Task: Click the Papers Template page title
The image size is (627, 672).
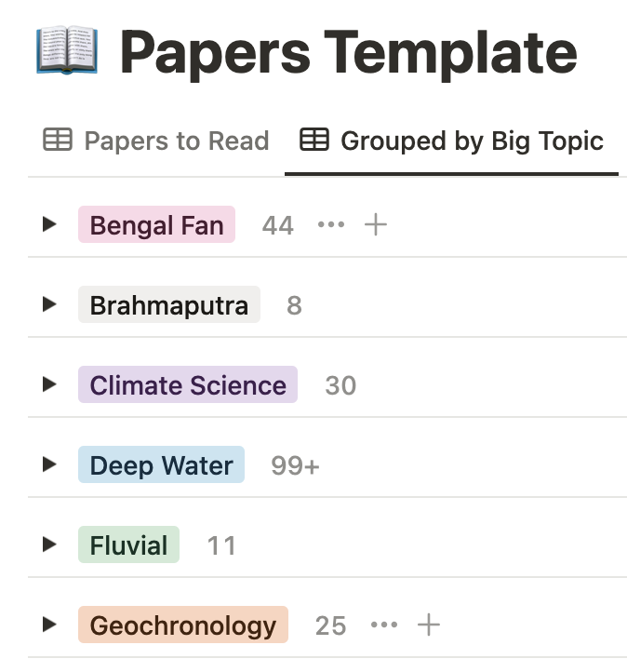Action: click(348, 54)
